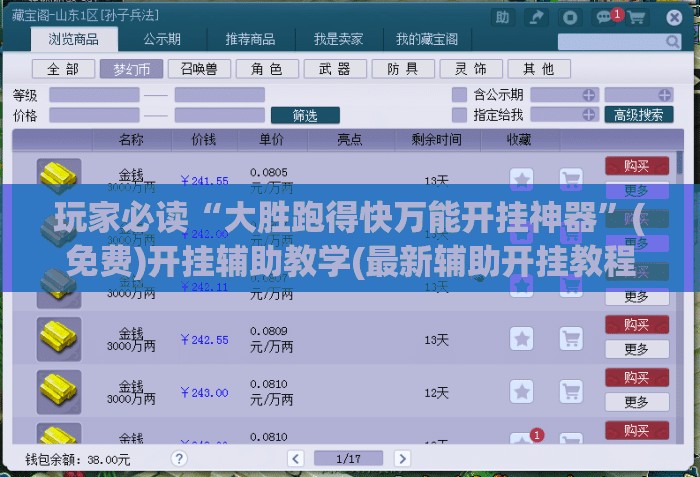Favorite the ¥243.00 gold listing star
700x477 pixels.
(x=521, y=392)
